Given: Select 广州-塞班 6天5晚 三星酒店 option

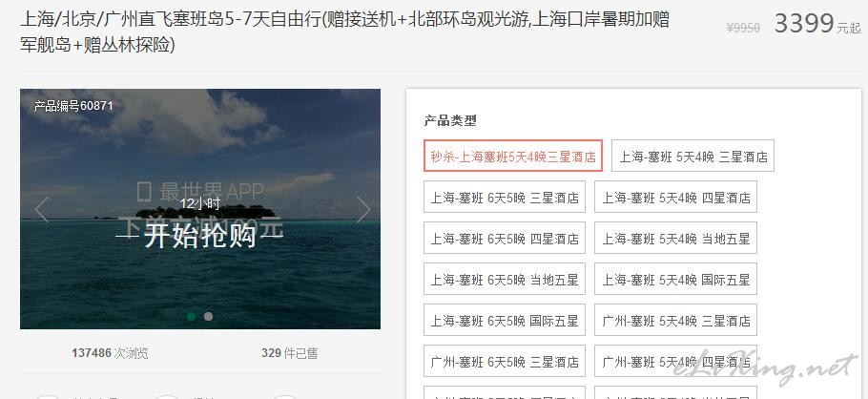Looking at the screenshot, I should 505,362.
